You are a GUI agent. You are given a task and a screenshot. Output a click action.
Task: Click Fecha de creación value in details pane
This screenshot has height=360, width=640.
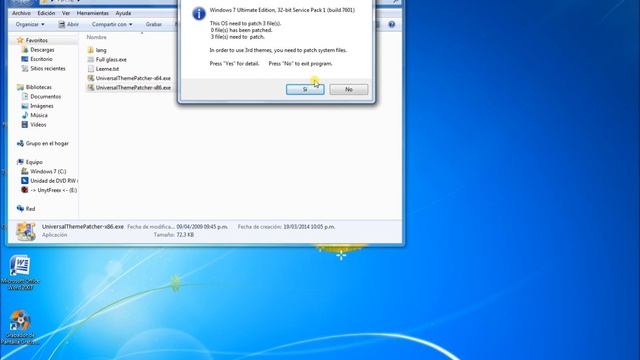coord(309,227)
